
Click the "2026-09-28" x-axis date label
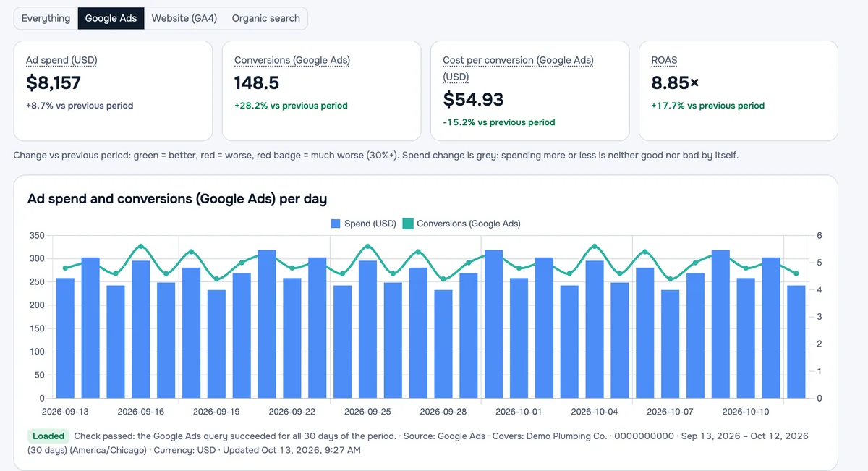pos(443,412)
